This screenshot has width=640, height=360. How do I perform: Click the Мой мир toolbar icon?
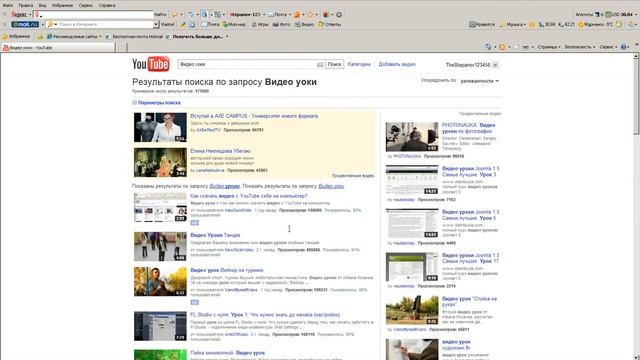click(234, 24)
